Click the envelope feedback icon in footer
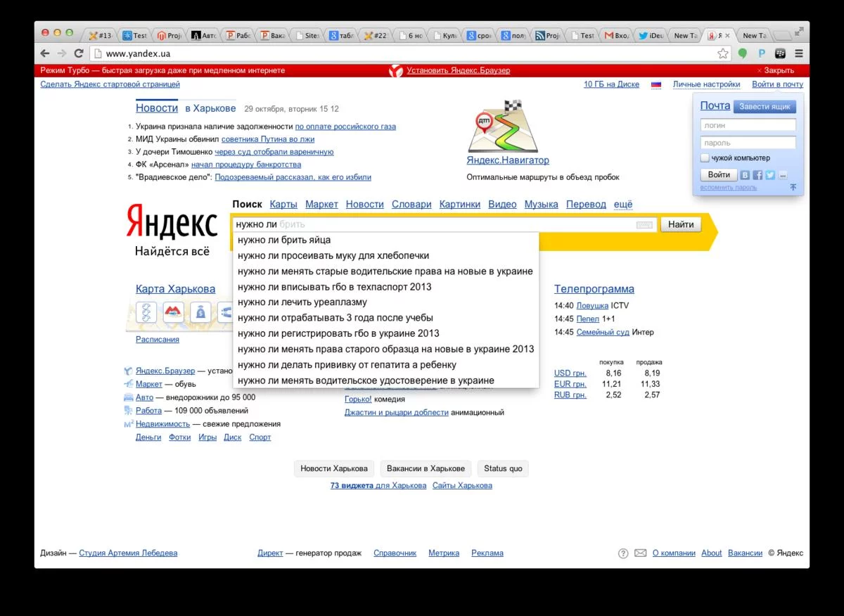The width and height of the screenshot is (844, 616). point(640,553)
